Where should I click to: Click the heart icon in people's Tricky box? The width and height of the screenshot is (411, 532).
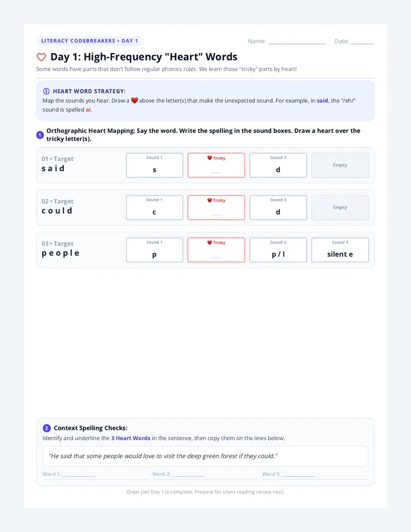209,243
